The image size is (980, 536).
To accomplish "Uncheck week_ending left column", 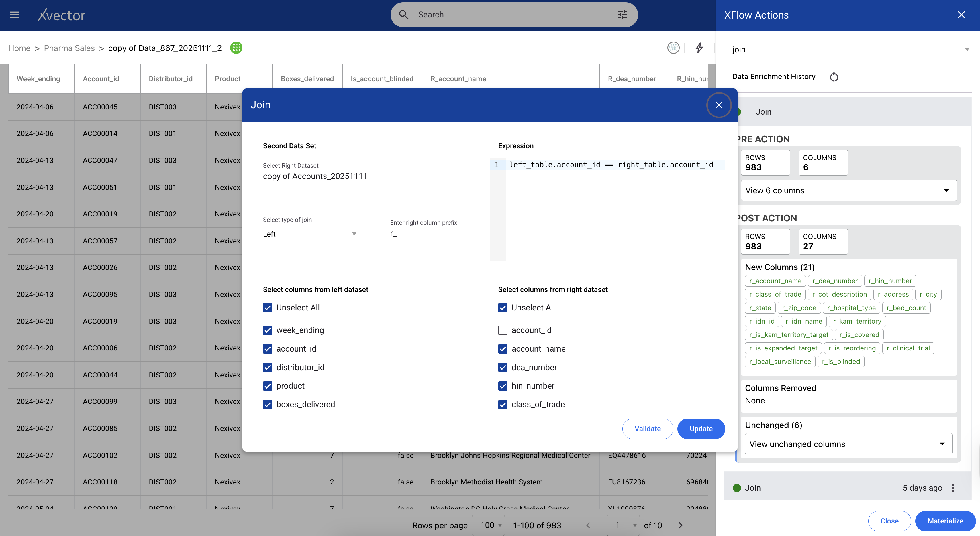I will coord(267,330).
